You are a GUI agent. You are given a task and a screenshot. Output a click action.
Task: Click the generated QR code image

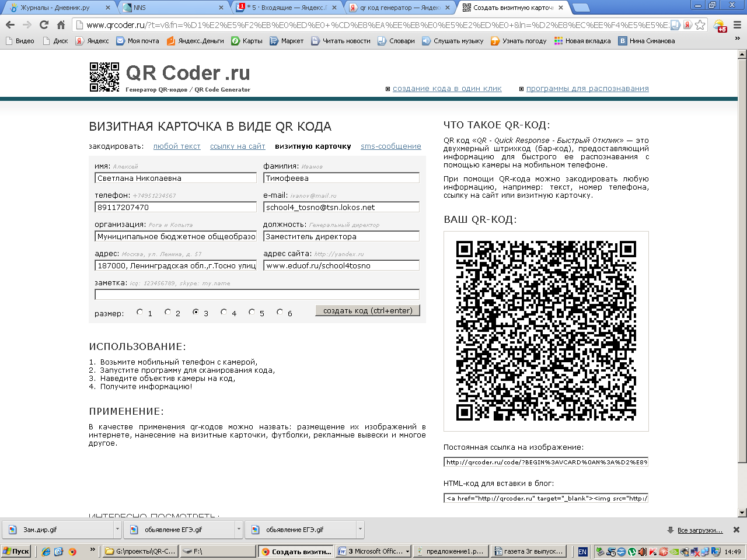(x=546, y=331)
